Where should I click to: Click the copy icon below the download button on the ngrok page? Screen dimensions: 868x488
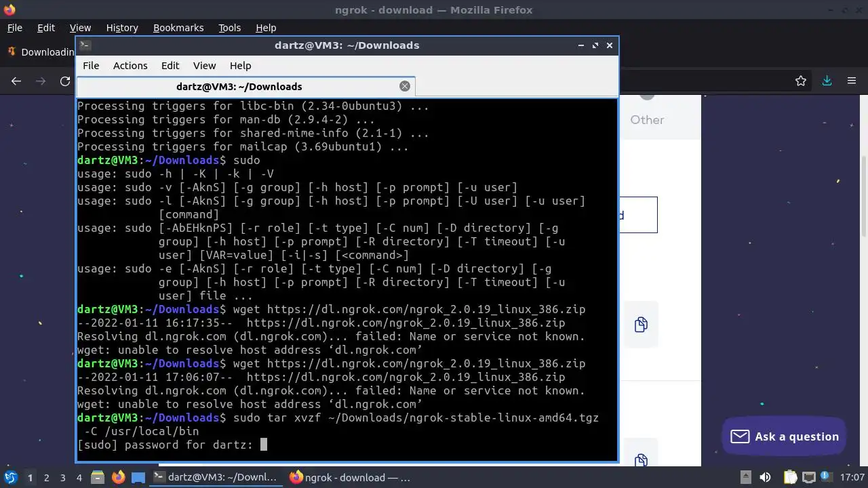(x=641, y=325)
